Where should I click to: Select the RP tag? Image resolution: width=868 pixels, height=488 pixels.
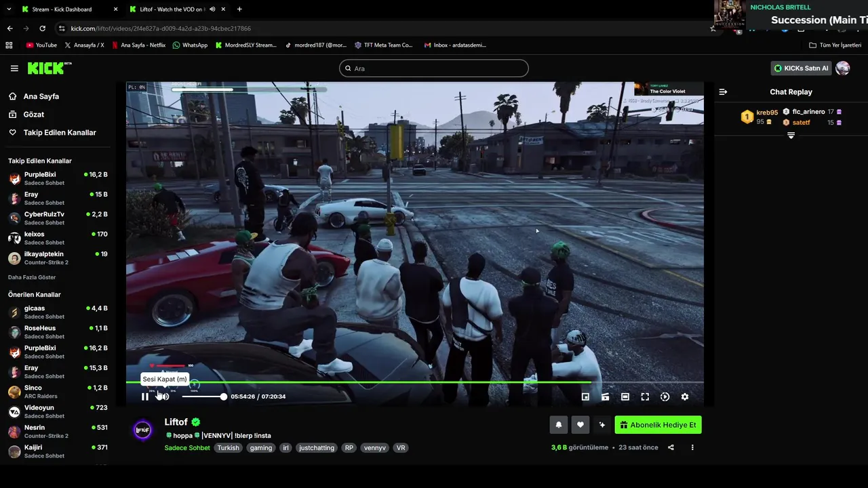tap(349, 448)
